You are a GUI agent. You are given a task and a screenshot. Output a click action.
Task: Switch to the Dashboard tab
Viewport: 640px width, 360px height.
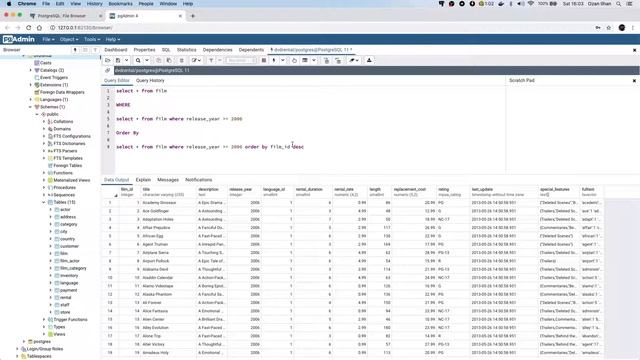[x=116, y=50]
